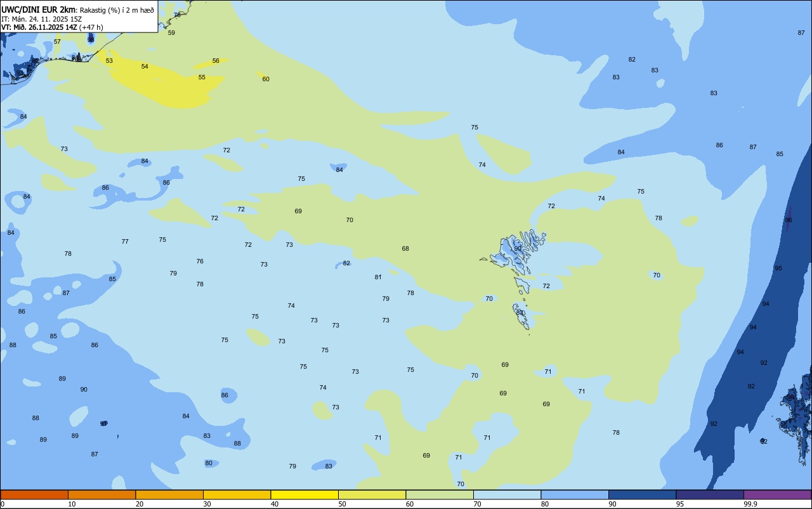Image resolution: width=812 pixels, height=509 pixels.
Task: Click the legend tick label '99.9'
Action: tap(750, 504)
